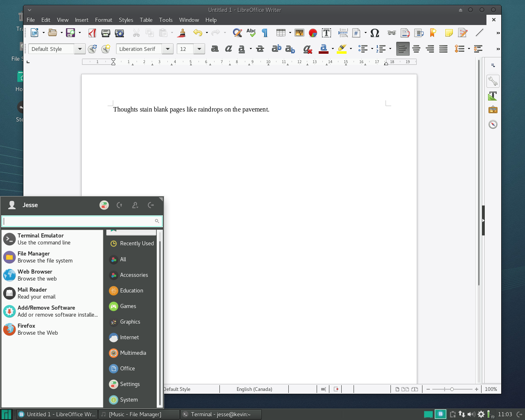Open Insert Table dropdown arrow
This screenshot has width=525, height=420.
tap(290, 33)
